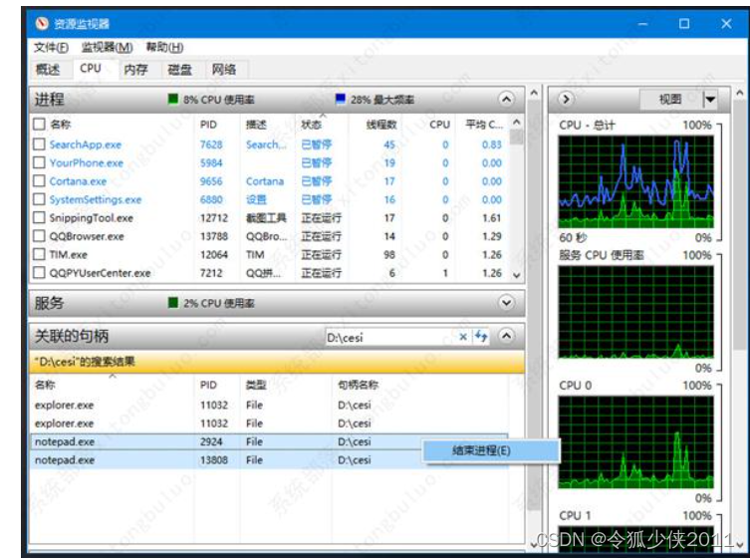Collapse the 关联的句柄 section chevron
The width and height of the screenshot is (750, 560).
(x=506, y=336)
